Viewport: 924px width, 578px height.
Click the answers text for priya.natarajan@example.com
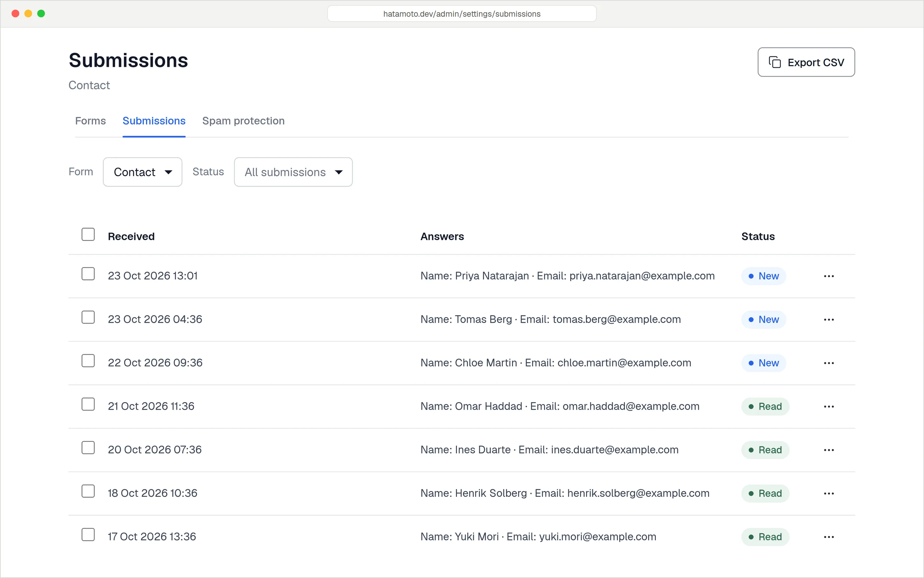pos(567,276)
